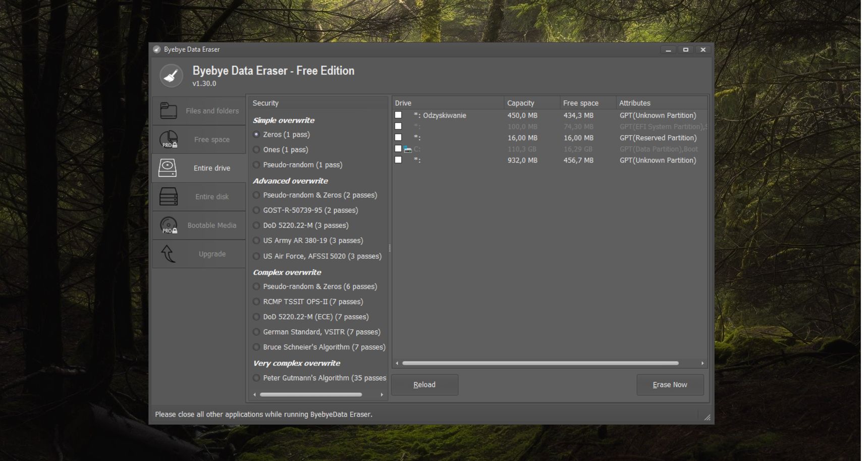Check the C: drive checkbox
The height and width of the screenshot is (461, 868).
(398, 148)
